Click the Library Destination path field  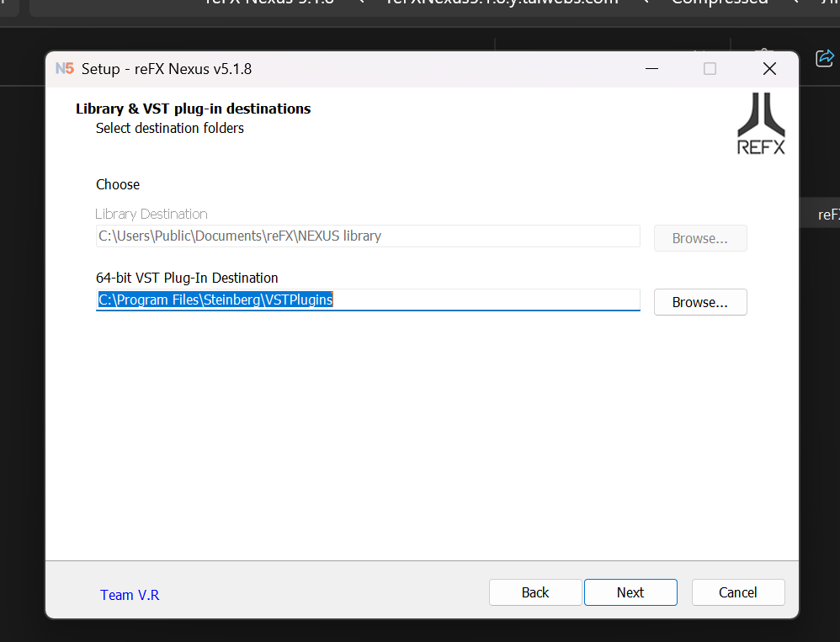[368, 236]
